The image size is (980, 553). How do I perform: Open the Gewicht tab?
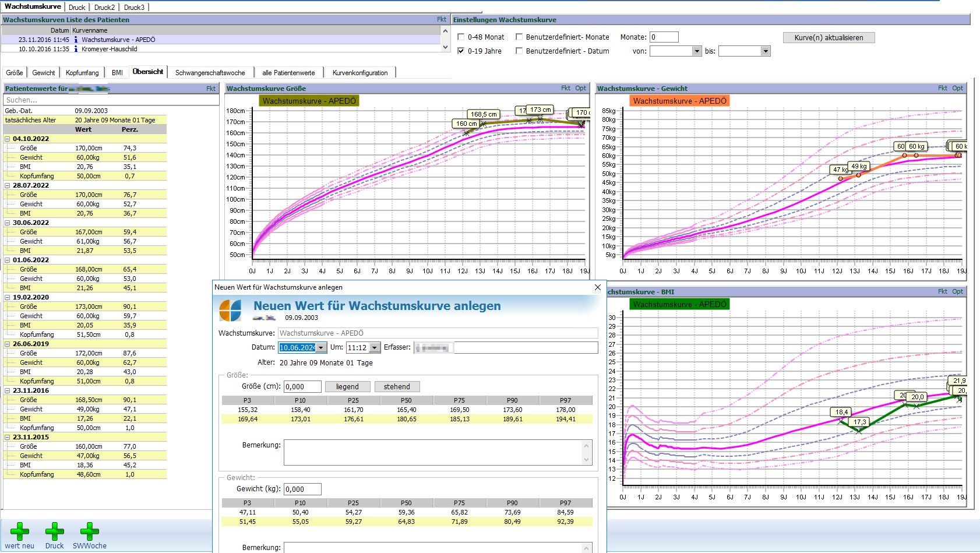tap(44, 73)
